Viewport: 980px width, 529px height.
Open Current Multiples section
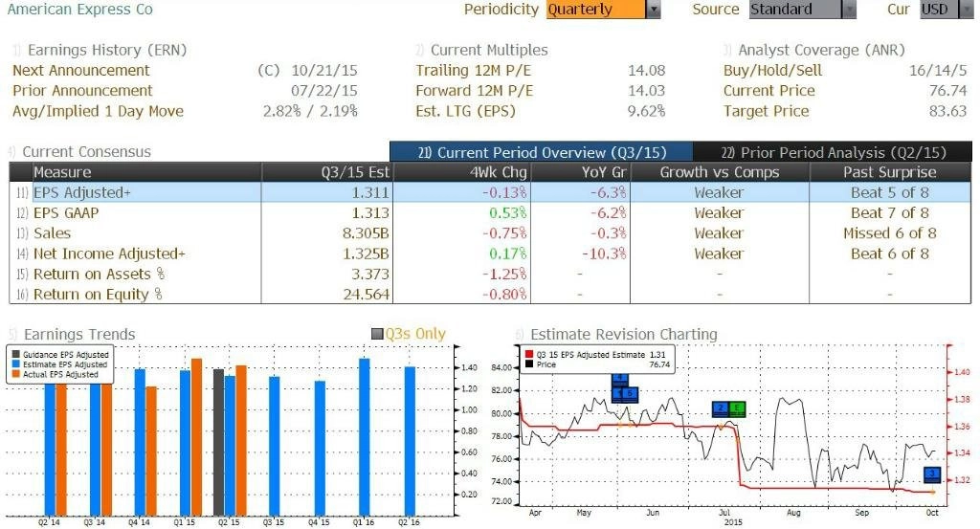click(x=489, y=50)
